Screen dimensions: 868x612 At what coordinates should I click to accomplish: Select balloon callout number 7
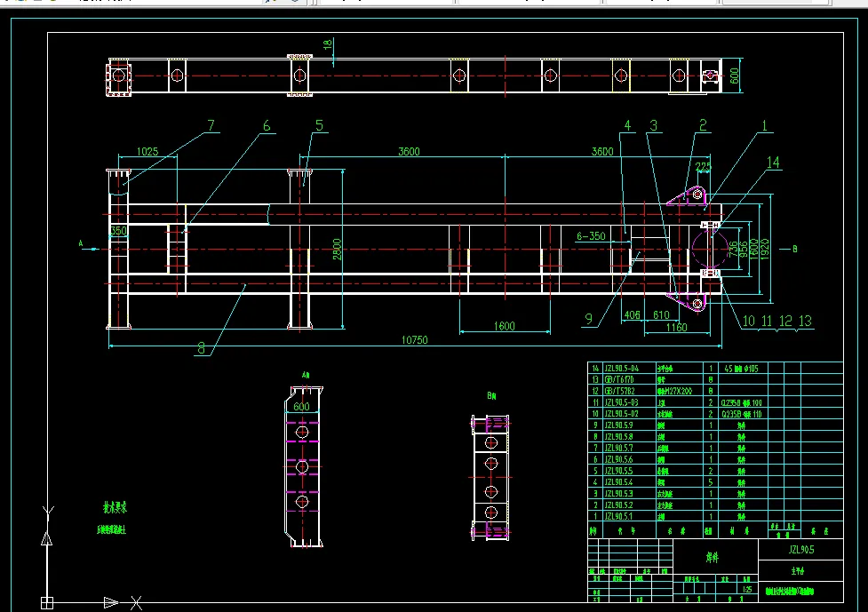point(211,125)
